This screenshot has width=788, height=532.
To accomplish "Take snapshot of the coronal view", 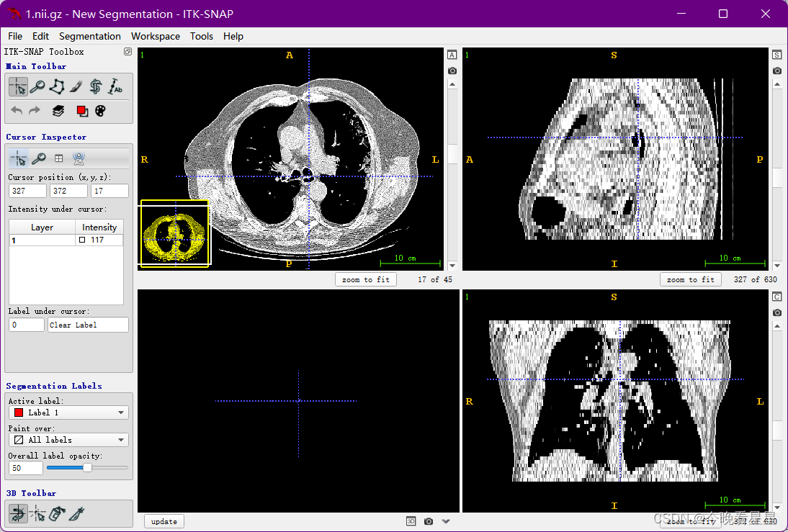I will [777, 312].
